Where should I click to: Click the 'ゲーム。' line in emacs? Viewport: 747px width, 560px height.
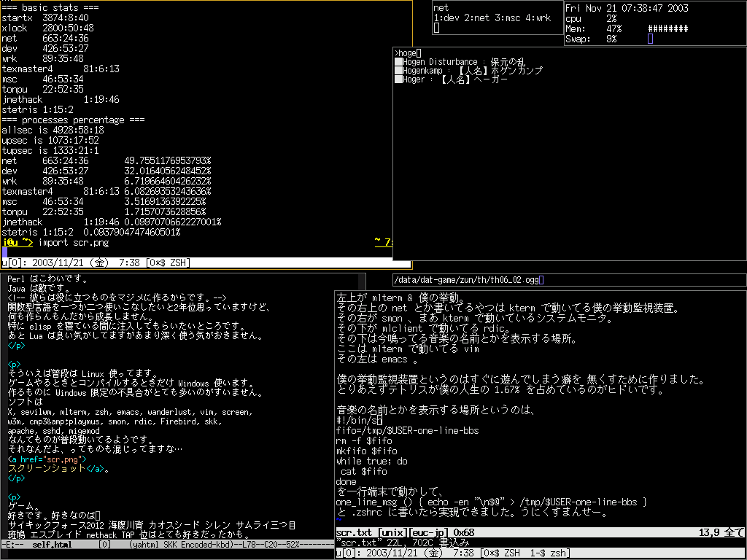26,506
